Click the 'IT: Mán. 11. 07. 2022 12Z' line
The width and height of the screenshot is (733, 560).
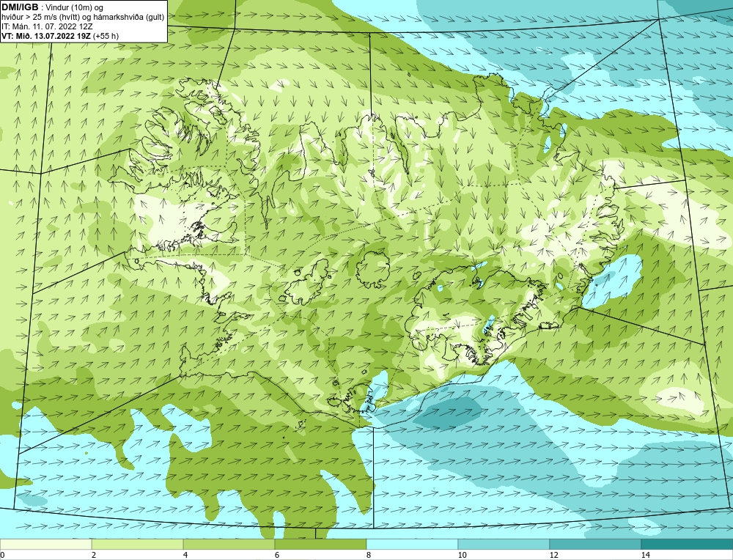point(47,26)
